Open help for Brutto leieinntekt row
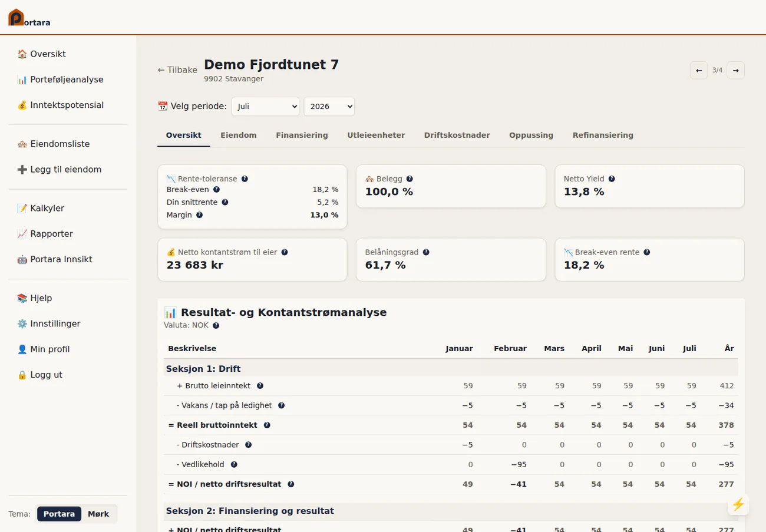Image resolution: width=766 pixels, height=532 pixels. click(260, 386)
